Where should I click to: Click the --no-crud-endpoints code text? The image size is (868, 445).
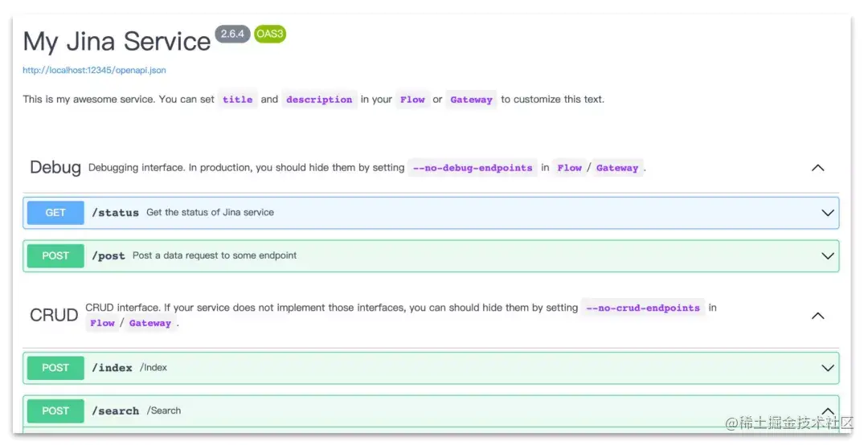(x=643, y=308)
